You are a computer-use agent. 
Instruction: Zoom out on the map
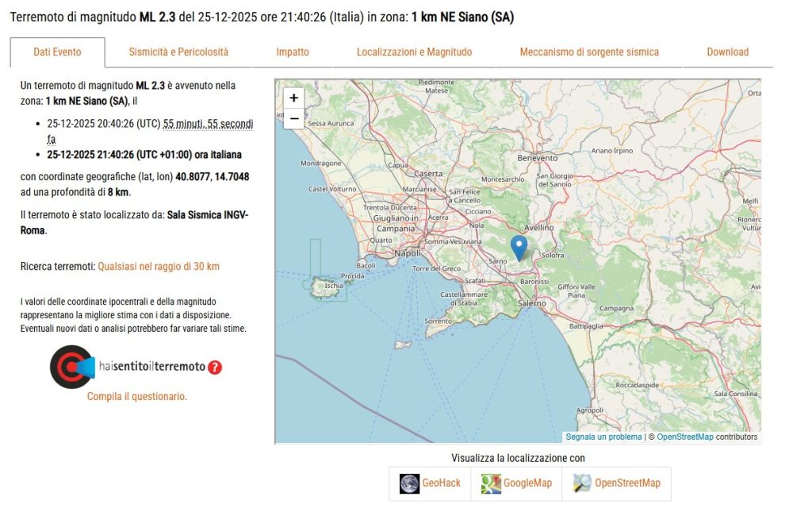click(x=293, y=119)
